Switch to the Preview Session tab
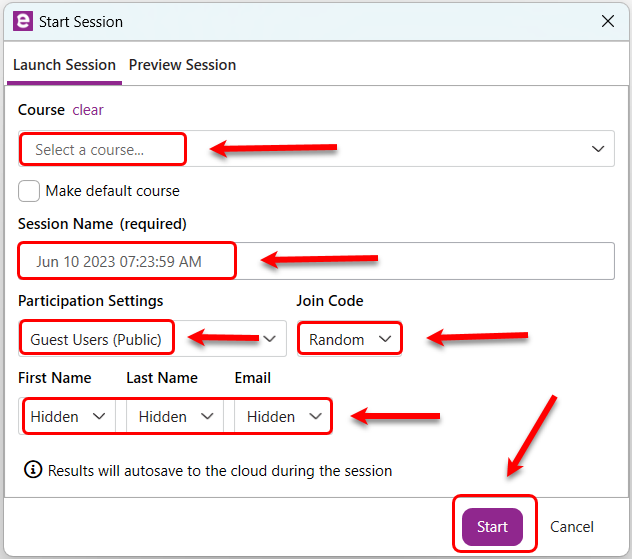This screenshot has height=559, width=632. 182,65
